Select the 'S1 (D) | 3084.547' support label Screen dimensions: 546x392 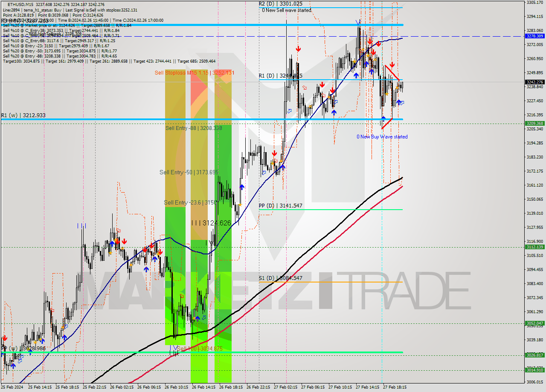click(281, 278)
